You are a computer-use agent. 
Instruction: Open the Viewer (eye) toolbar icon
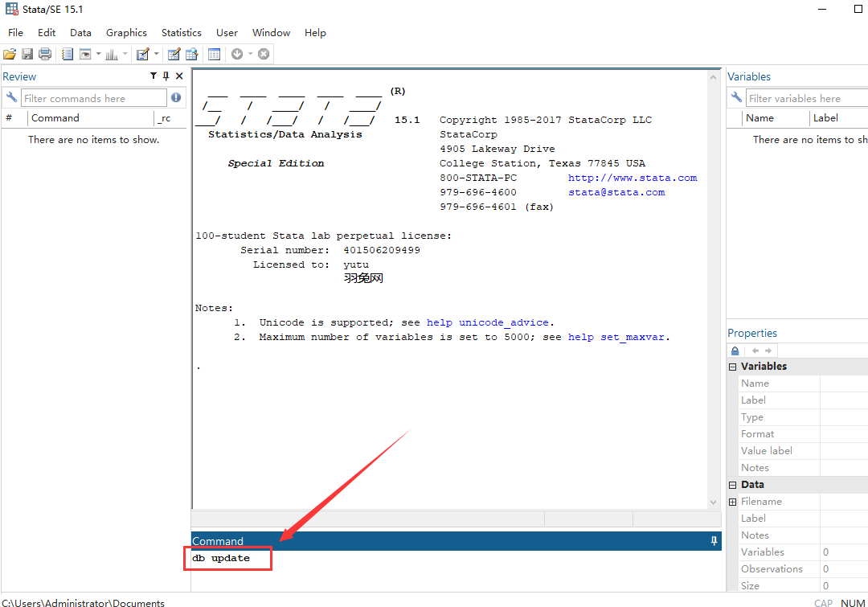click(85, 54)
